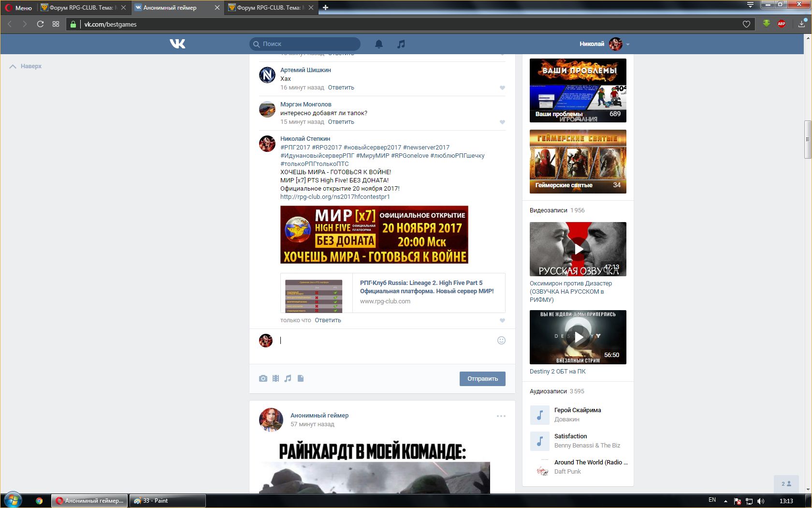Open post options three-dot menu
Image resolution: width=812 pixels, height=508 pixels.
pos(501,416)
